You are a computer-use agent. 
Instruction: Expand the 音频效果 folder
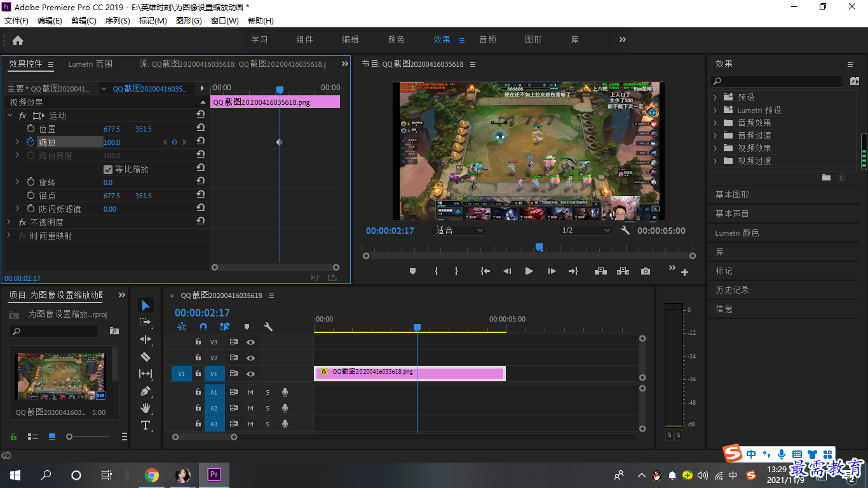(715, 123)
